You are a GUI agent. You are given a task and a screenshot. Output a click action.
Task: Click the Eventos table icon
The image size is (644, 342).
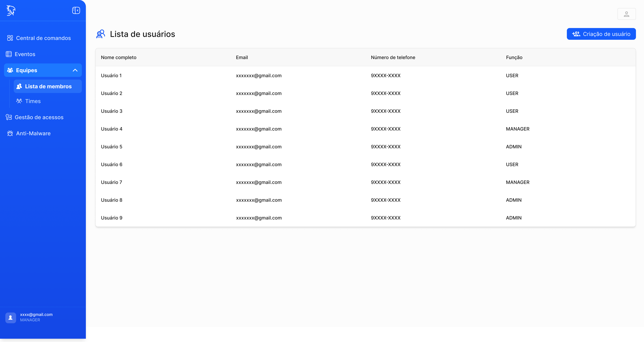coord(9,54)
